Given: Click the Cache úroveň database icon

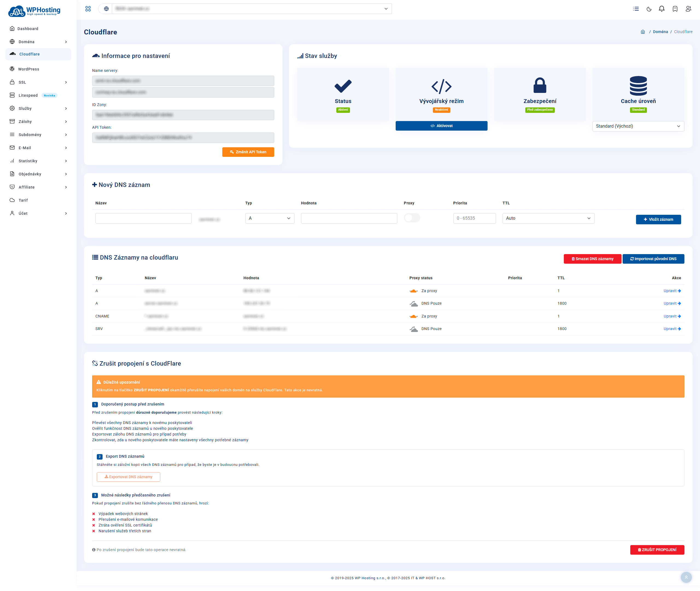Looking at the screenshot, I should click(638, 86).
